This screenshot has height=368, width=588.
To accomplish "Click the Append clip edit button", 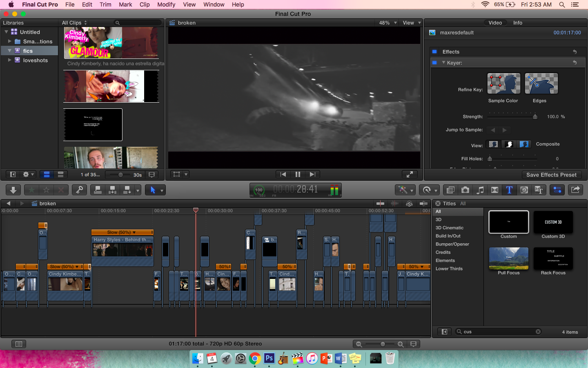I will tap(127, 190).
